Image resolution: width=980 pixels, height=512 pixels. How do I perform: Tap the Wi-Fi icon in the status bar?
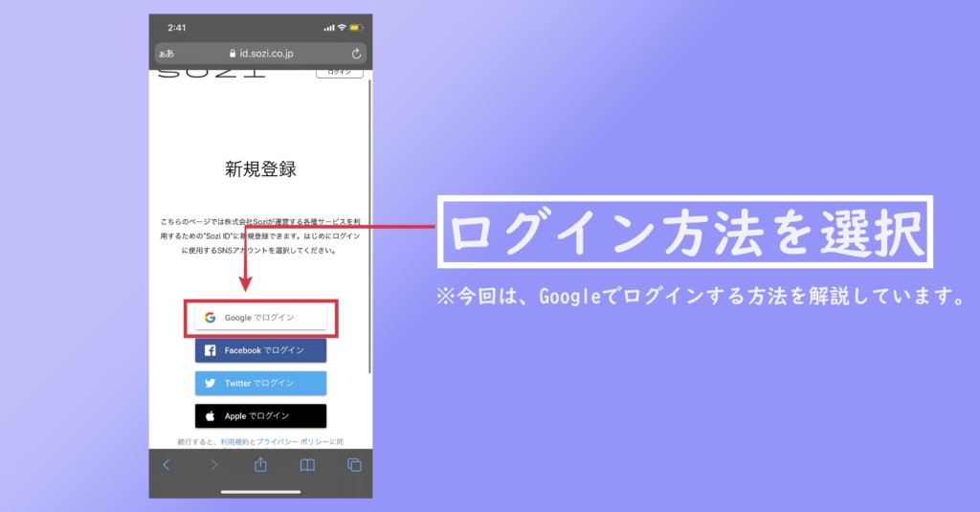pos(342,28)
